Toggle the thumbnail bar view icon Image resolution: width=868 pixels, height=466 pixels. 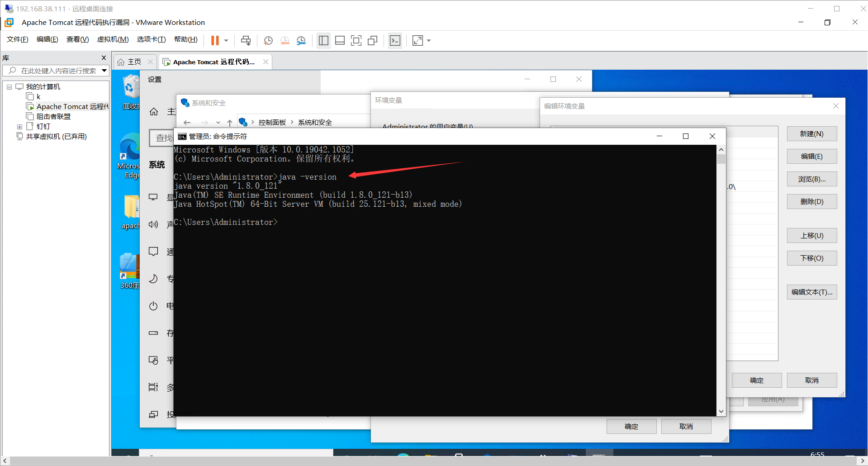[340, 41]
